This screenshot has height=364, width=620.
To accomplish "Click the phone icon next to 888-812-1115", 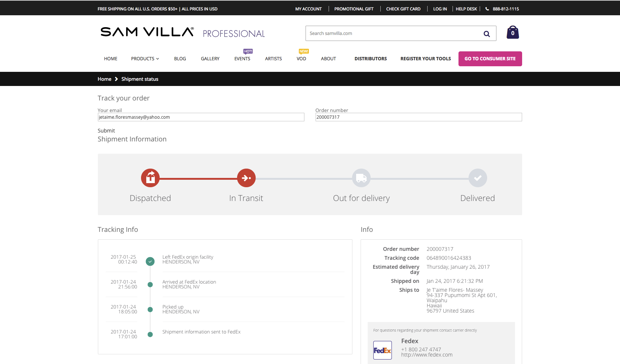I will 487,9.
